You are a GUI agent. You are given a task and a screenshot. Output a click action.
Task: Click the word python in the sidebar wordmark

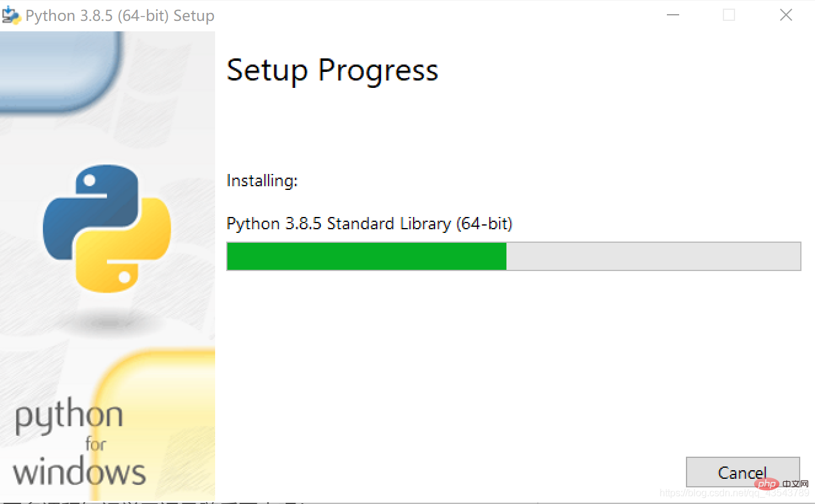(x=69, y=417)
